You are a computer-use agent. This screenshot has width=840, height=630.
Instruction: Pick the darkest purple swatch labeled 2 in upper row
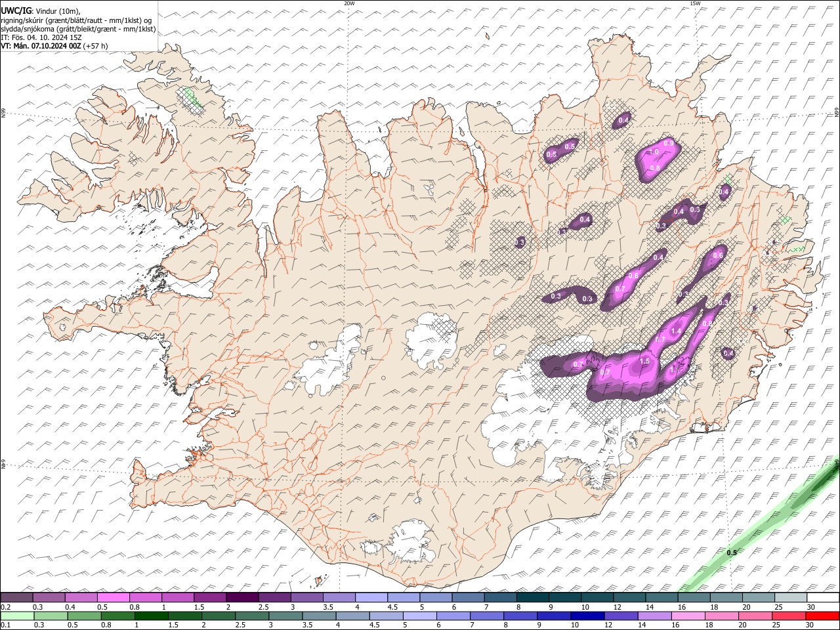(x=242, y=597)
